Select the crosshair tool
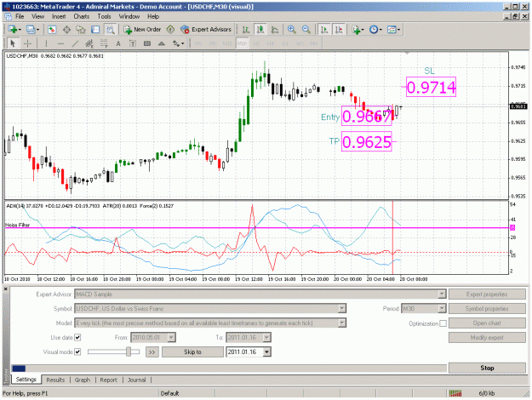532x400 pixels. (27, 43)
